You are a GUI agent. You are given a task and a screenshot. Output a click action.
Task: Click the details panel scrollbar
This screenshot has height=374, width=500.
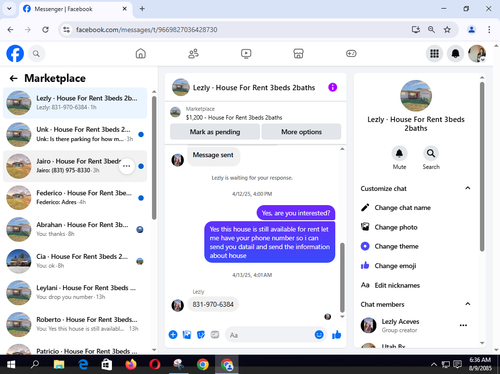[482, 167]
